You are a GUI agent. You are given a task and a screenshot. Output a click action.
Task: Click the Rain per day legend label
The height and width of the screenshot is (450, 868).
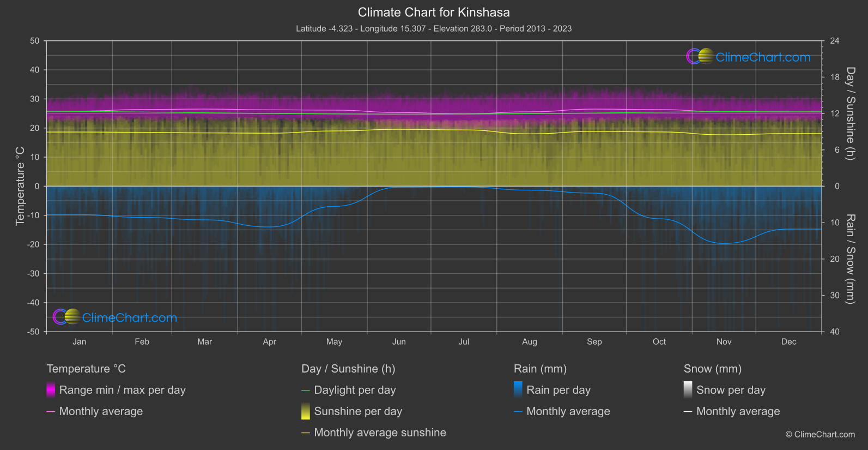[x=559, y=390]
